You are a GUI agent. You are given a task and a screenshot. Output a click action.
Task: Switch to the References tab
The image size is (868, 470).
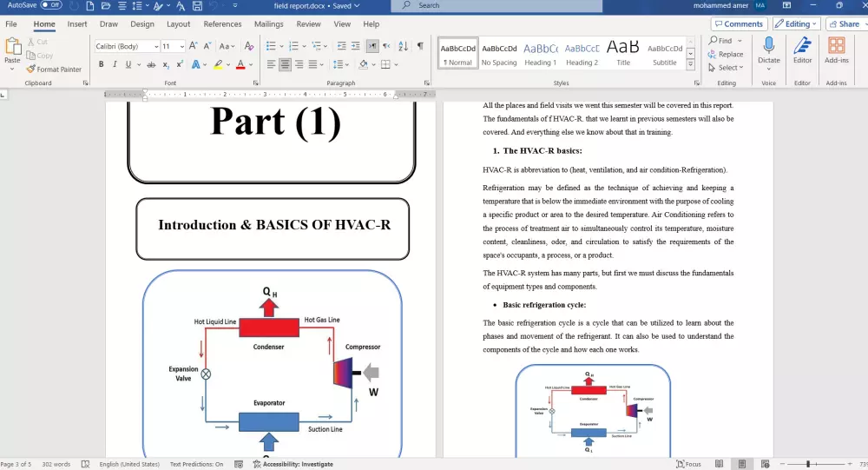[222, 23]
